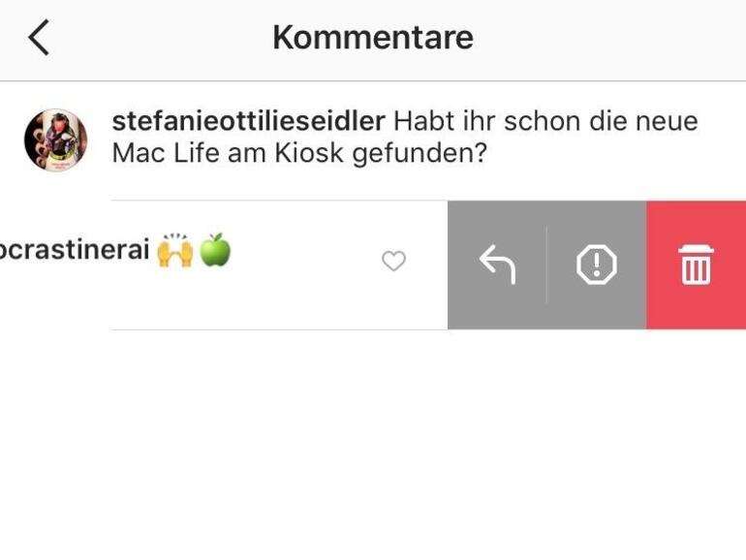Tap the green apple emoji in the comment
Image resolution: width=746 pixels, height=560 pixels.
pyautogui.click(x=215, y=251)
